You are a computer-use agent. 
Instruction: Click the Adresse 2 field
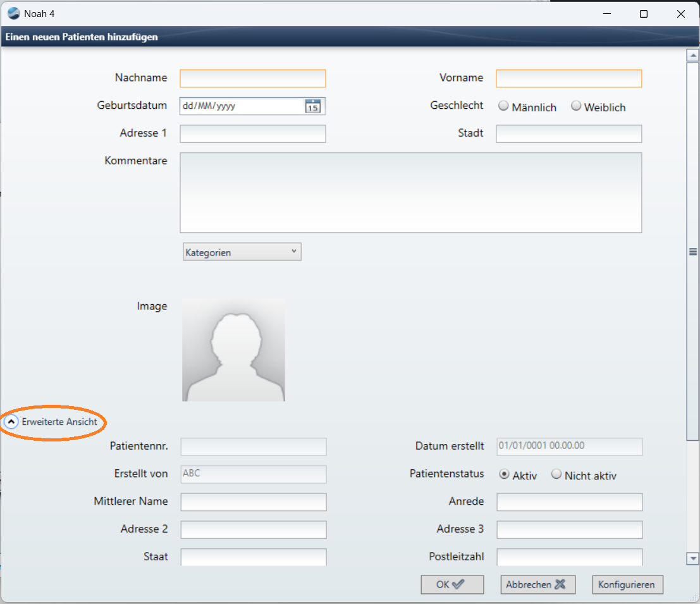[x=254, y=529]
